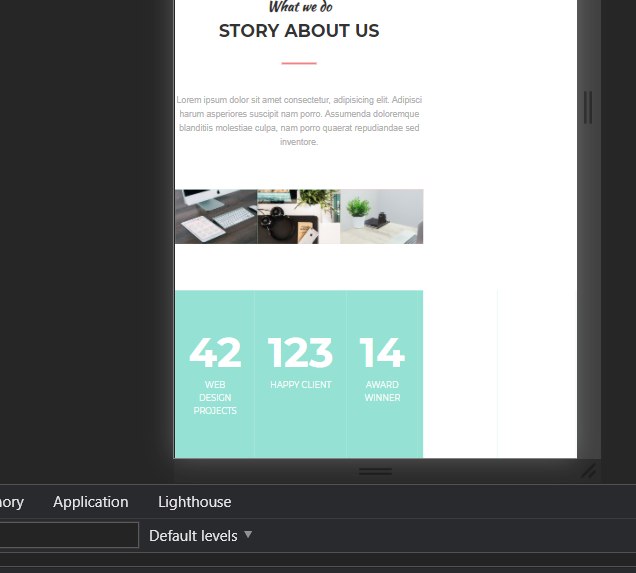Select the camera and coffee photo

(x=299, y=217)
